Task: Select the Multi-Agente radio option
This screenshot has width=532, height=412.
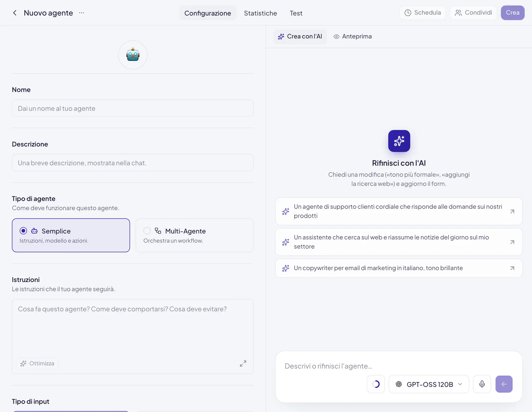Action: click(147, 231)
